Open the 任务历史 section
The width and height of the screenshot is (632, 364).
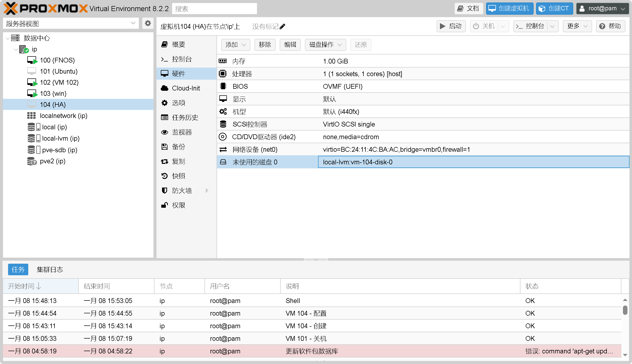click(186, 117)
